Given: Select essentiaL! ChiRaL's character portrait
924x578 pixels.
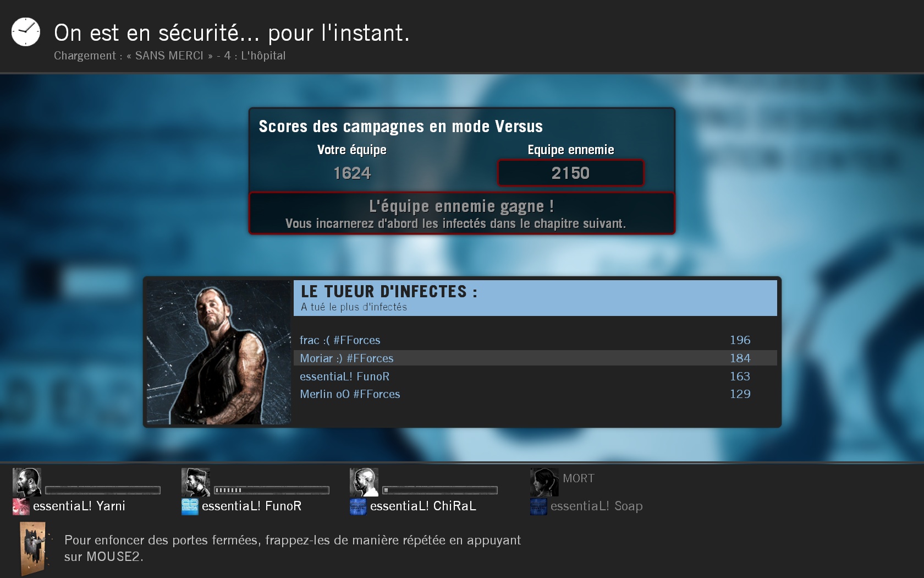Looking at the screenshot, I should click(x=364, y=482).
